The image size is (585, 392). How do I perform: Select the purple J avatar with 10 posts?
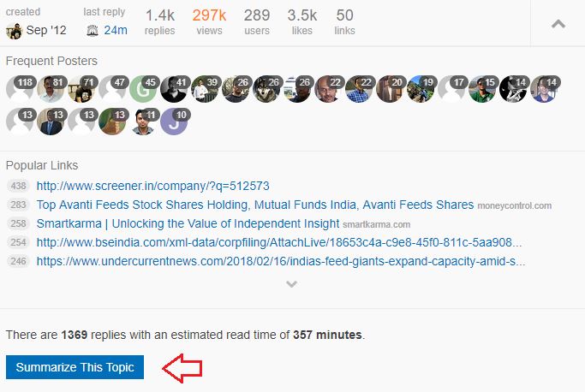click(x=174, y=122)
